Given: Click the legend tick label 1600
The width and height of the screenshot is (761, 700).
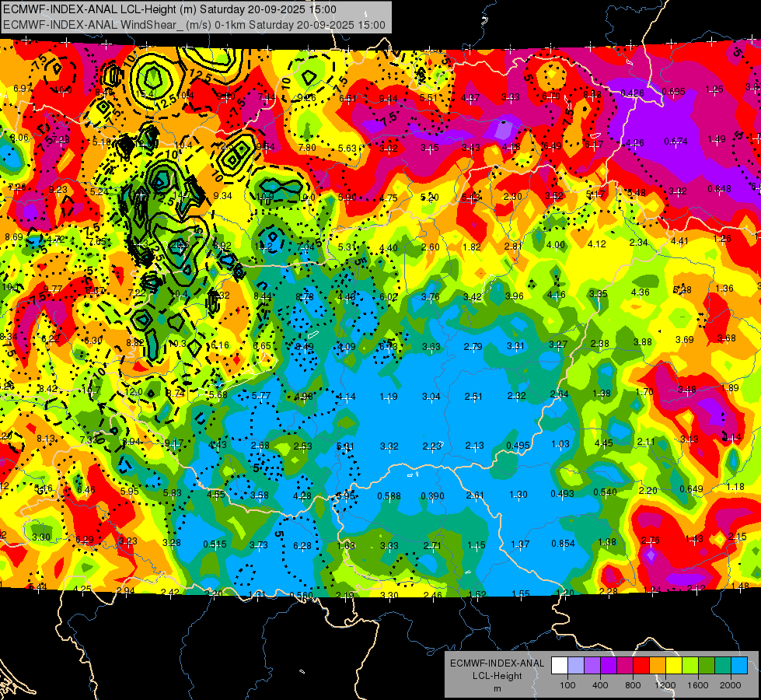Looking at the screenshot, I should [x=698, y=685].
